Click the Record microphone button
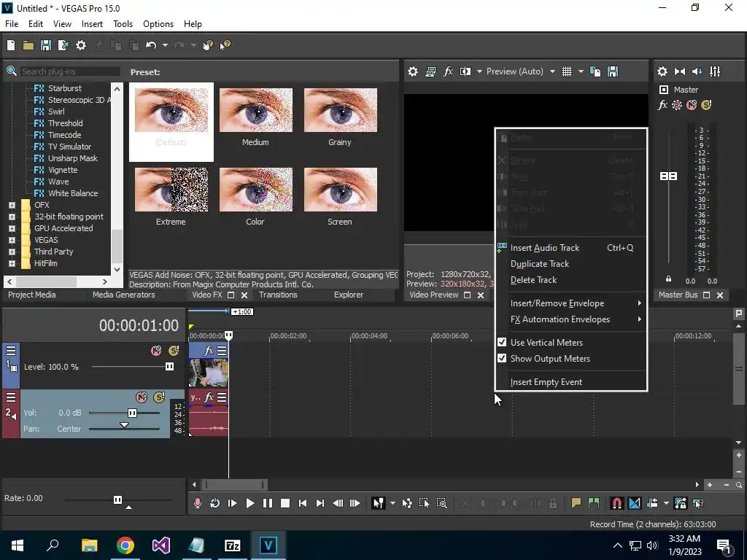Screen dimensions: 747x560 (x=197, y=503)
